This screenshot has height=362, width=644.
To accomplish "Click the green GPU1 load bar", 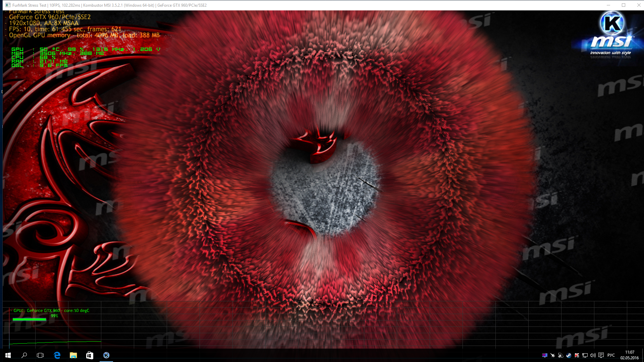I will (29, 319).
